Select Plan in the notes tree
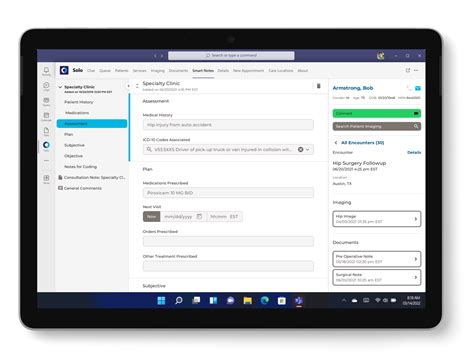Viewport: 474px width, 363px height. click(69, 134)
